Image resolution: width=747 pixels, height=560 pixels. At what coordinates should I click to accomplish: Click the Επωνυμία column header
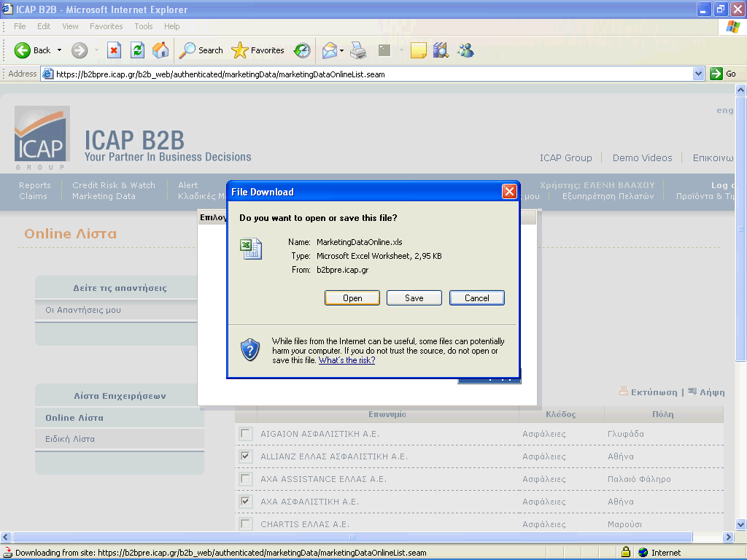(x=387, y=414)
